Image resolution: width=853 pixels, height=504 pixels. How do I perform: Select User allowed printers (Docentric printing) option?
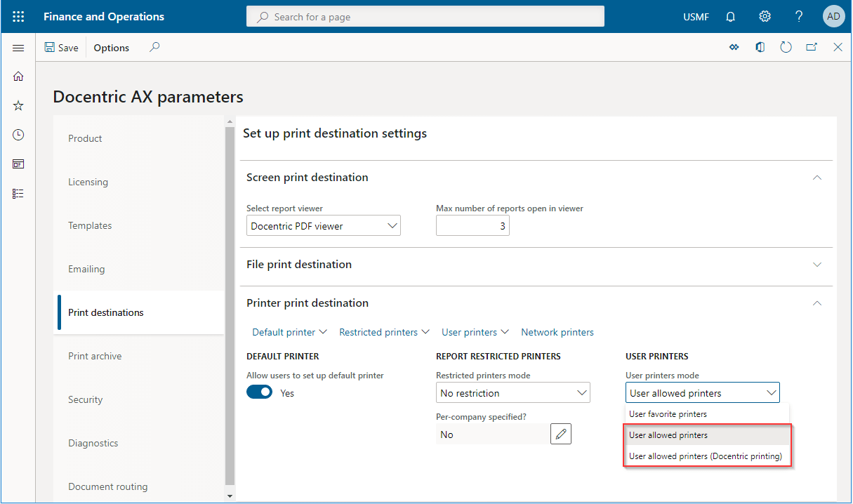pos(707,456)
